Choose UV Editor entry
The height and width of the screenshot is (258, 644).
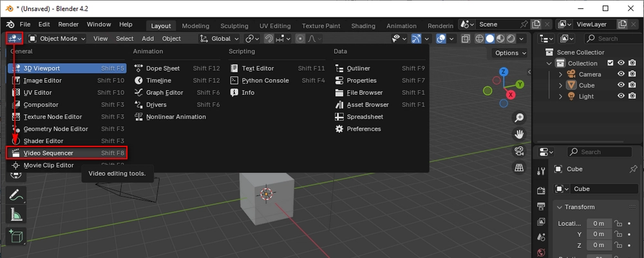(x=68, y=93)
